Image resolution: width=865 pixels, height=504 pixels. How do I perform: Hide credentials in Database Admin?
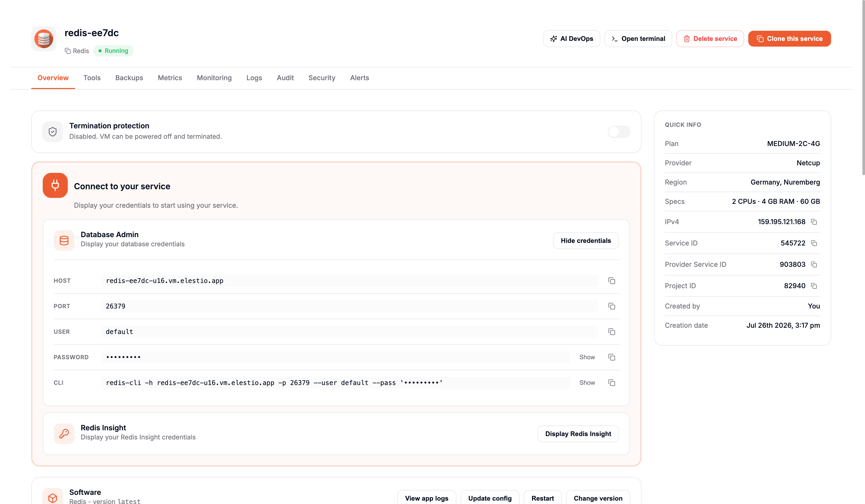(586, 241)
